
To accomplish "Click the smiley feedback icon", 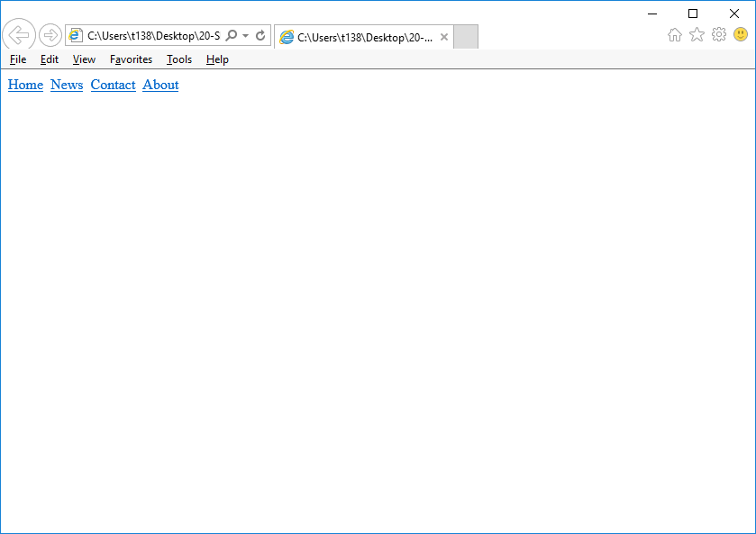I will (x=740, y=34).
